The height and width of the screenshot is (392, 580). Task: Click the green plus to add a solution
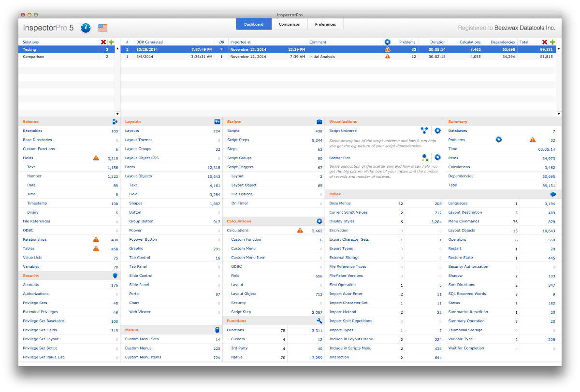pos(112,42)
